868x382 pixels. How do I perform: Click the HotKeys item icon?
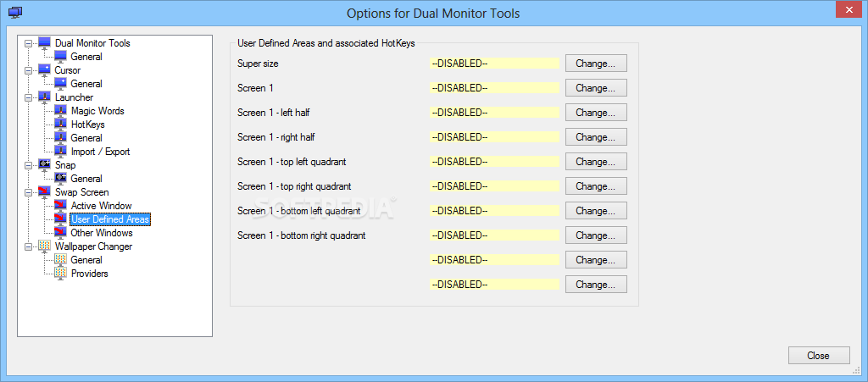pos(60,125)
